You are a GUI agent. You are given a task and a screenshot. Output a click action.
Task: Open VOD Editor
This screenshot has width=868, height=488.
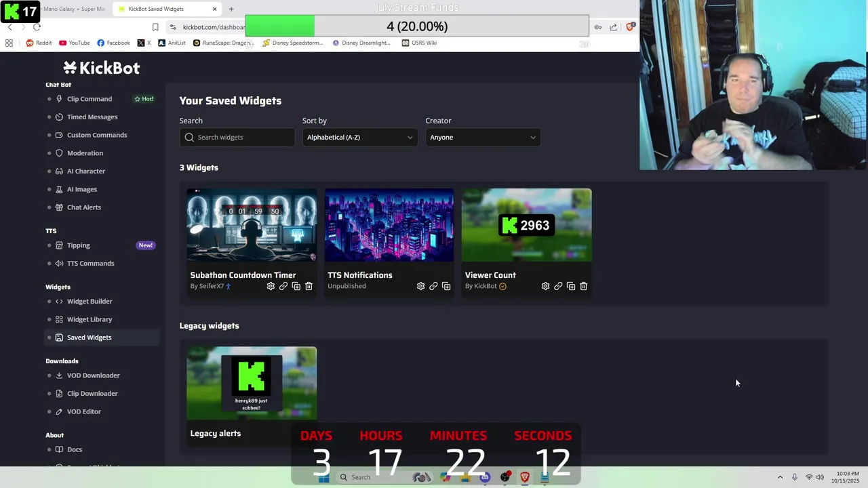[84, 411]
